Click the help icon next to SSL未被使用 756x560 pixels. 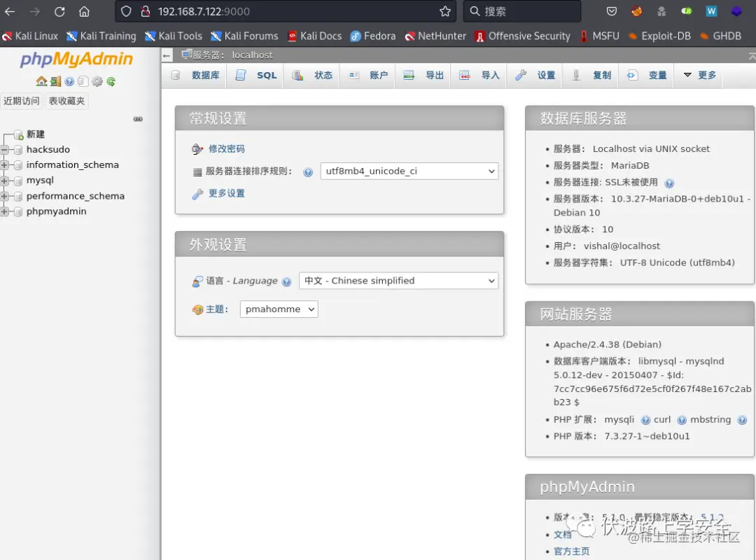coord(669,182)
